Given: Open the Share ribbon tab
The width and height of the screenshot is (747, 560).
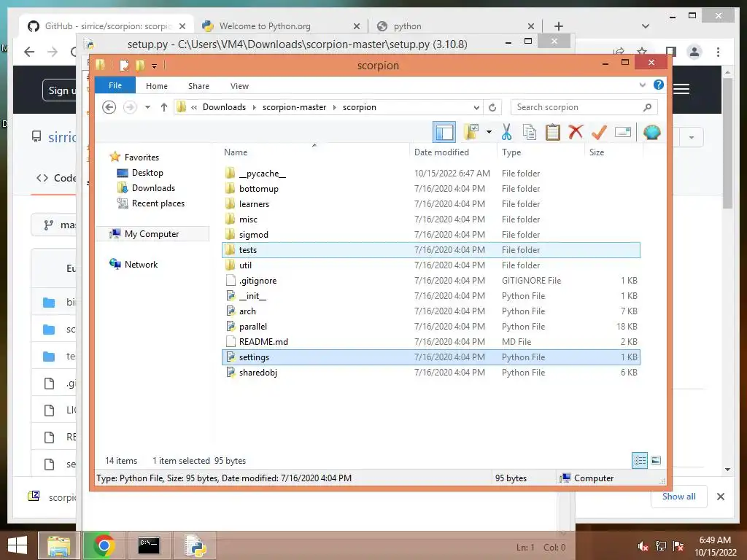Looking at the screenshot, I should pyautogui.click(x=198, y=86).
